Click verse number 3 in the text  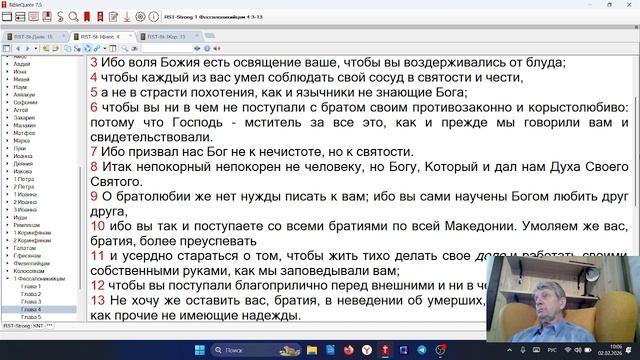(94, 63)
